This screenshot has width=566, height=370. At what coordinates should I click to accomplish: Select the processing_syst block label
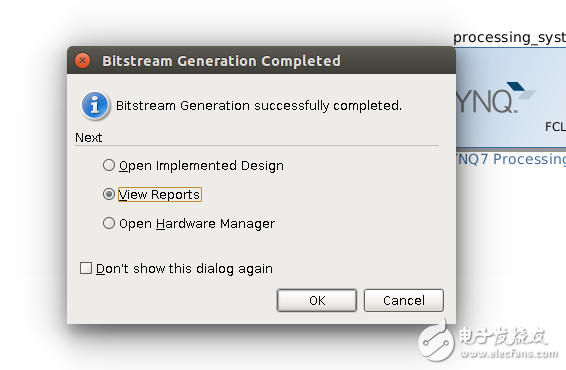(509, 38)
